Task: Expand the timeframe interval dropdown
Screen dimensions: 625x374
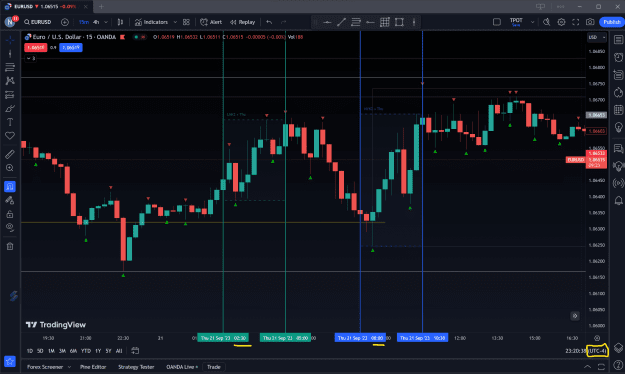Action: 106,22
